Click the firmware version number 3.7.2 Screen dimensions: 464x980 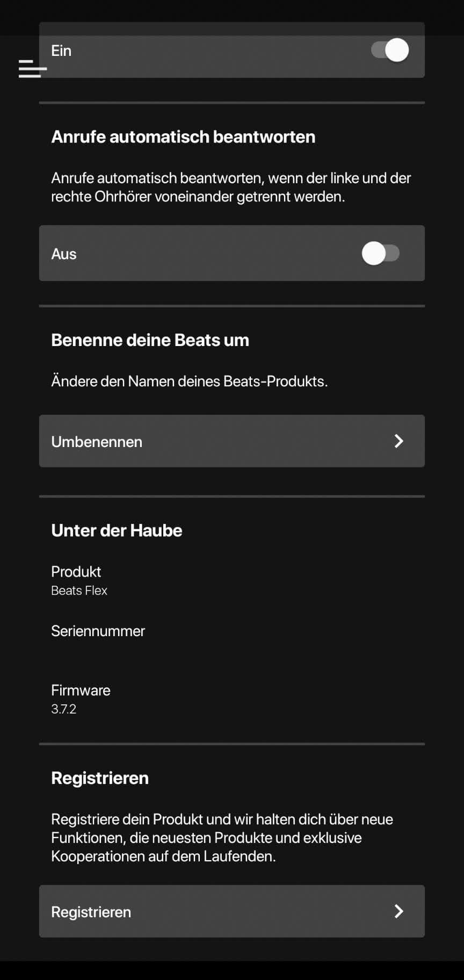(x=63, y=709)
